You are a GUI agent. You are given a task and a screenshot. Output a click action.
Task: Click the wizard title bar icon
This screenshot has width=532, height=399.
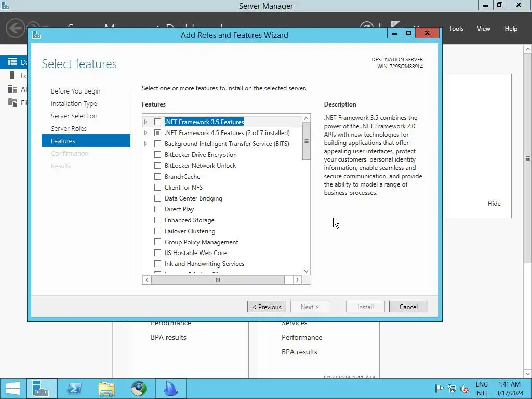coord(36,35)
